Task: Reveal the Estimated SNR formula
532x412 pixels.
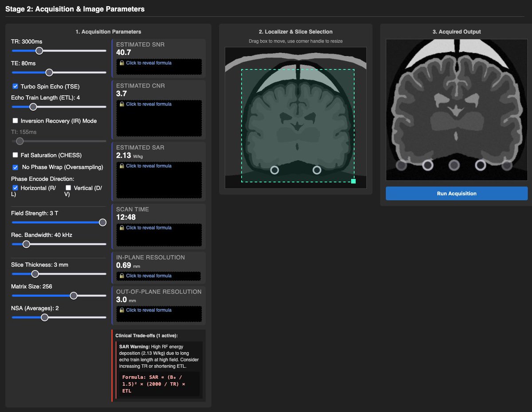Action: click(x=159, y=67)
